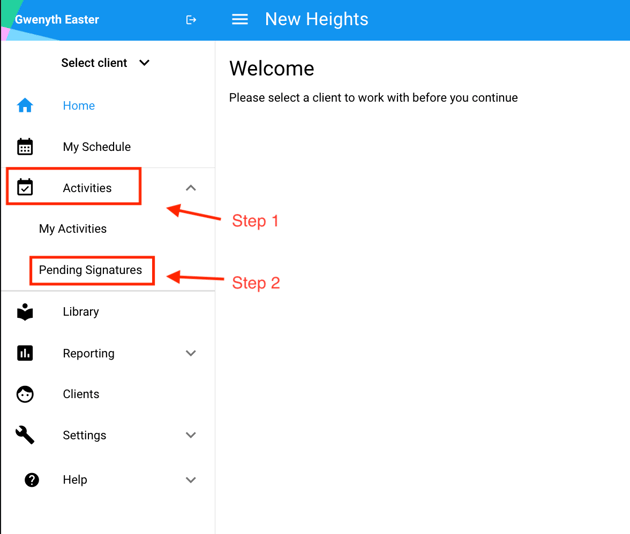Click the Home house icon
The image size is (630, 534).
[x=25, y=105]
